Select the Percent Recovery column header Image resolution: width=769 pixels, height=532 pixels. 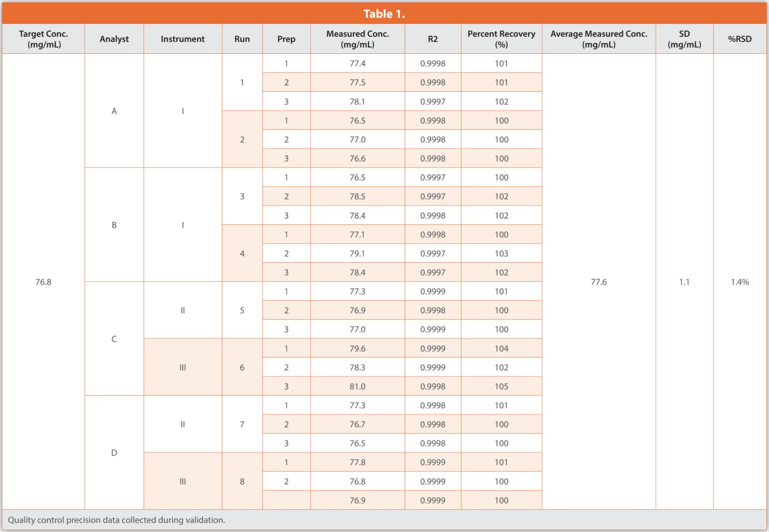[501, 39]
